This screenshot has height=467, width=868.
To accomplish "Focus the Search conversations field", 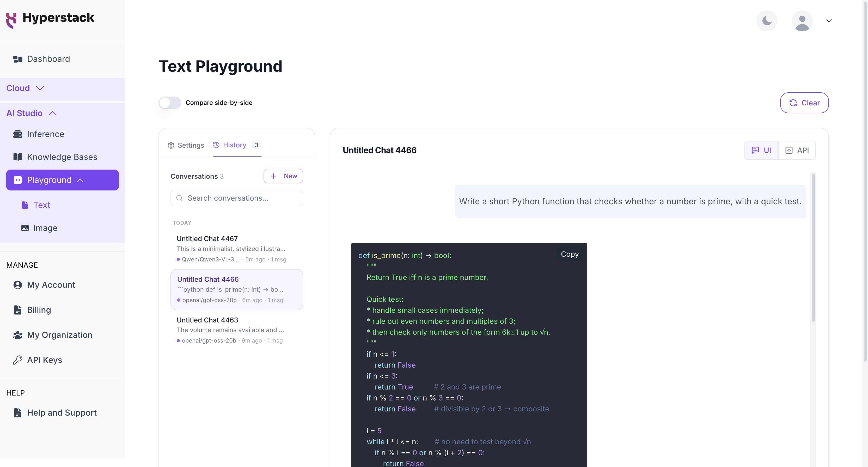I will coord(236,198).
